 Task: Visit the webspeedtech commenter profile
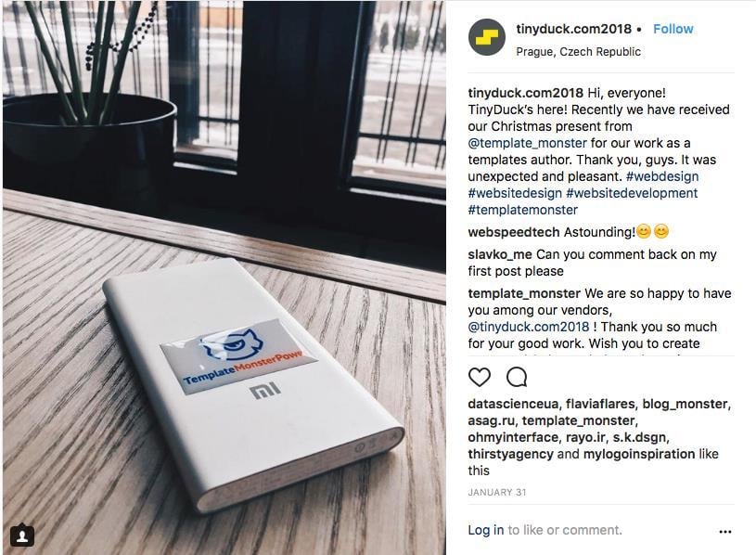514,232
